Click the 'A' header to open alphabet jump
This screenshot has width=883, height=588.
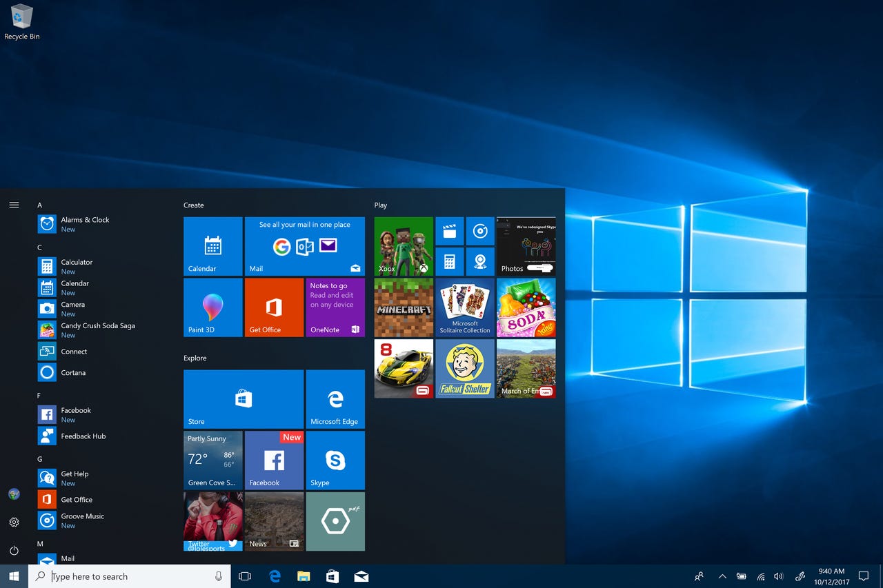pos(40,205)
